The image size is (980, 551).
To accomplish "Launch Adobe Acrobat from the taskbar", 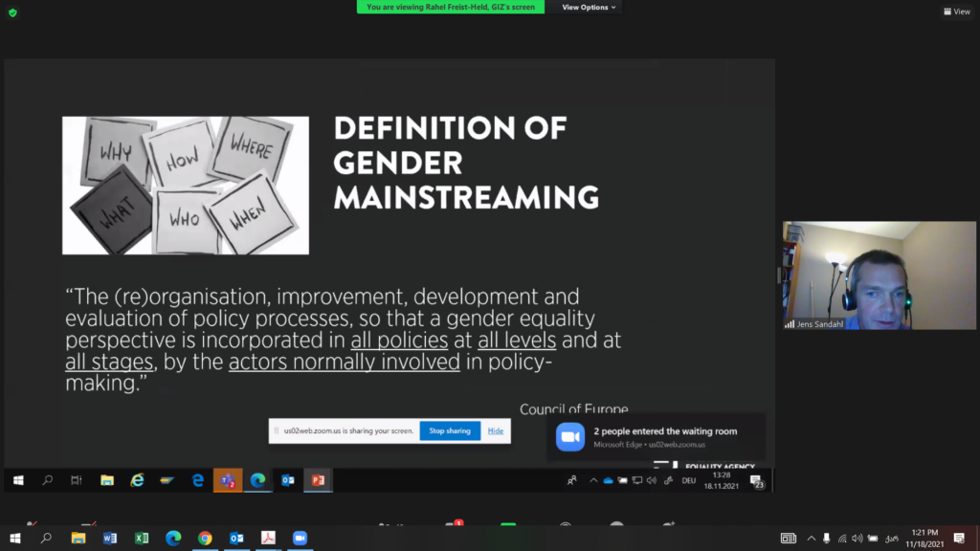I will (x=268, y=539).
